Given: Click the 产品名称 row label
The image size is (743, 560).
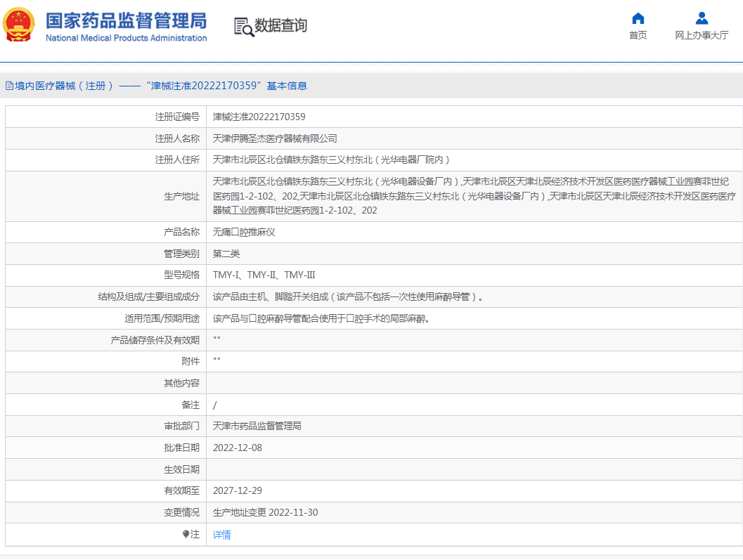Looking at the screenshot, I should [x=182, y=232].
